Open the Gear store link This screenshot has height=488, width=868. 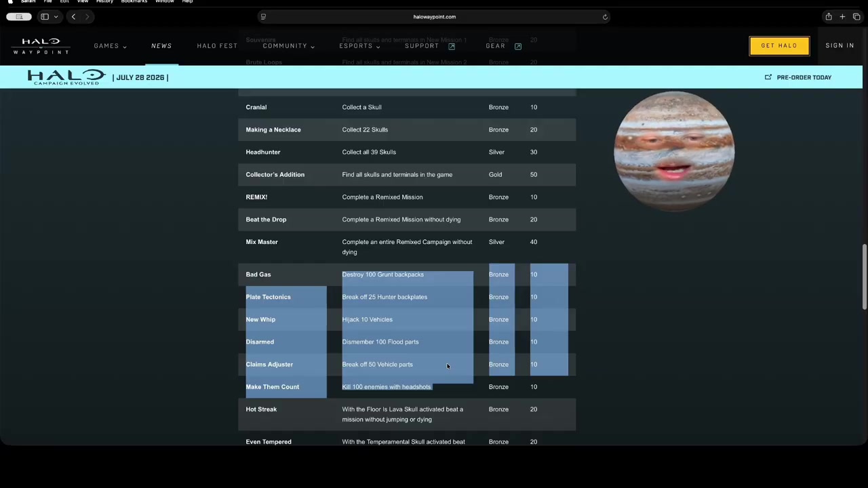pos(495,46)
